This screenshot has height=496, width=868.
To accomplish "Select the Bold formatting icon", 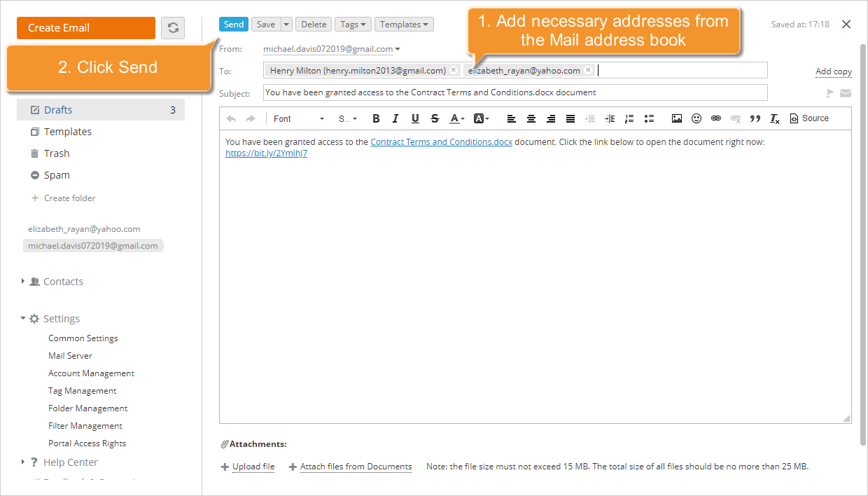I will click(376, 118).
